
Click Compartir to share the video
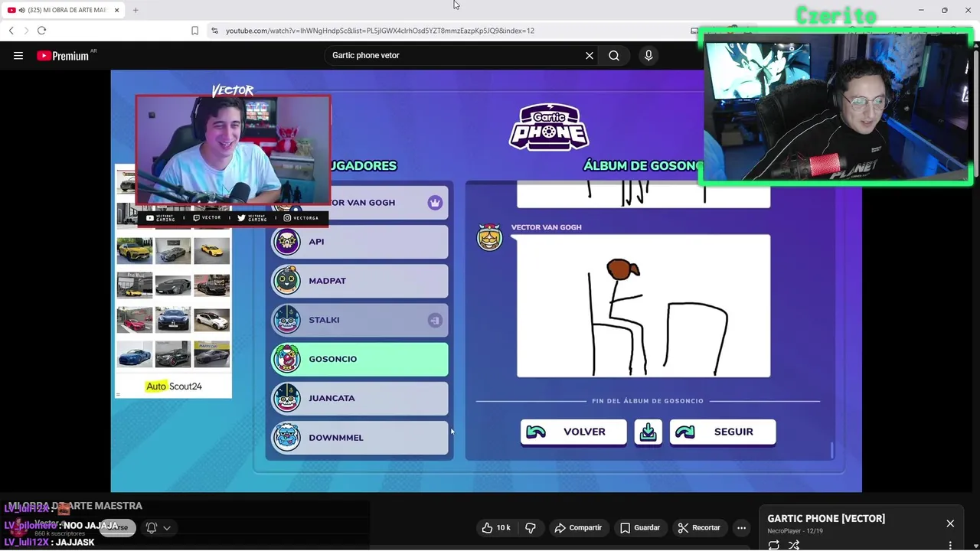point(578,527)
